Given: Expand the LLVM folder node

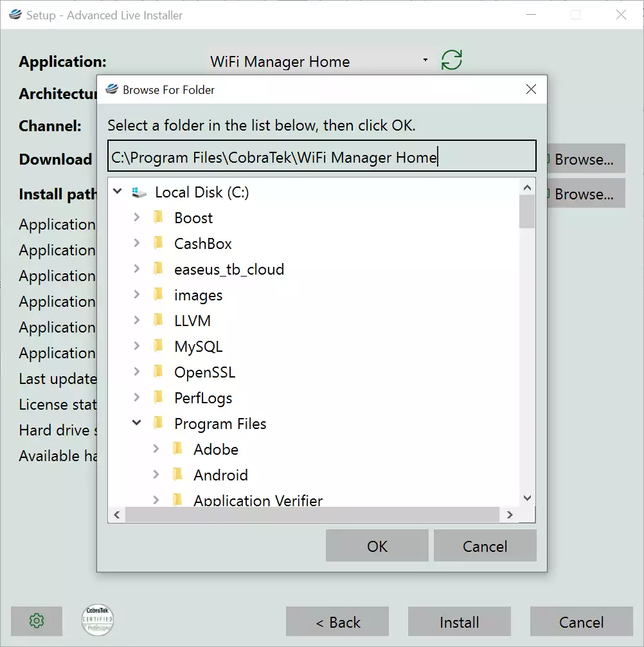Looking at the screenshot, I should 137,320.
